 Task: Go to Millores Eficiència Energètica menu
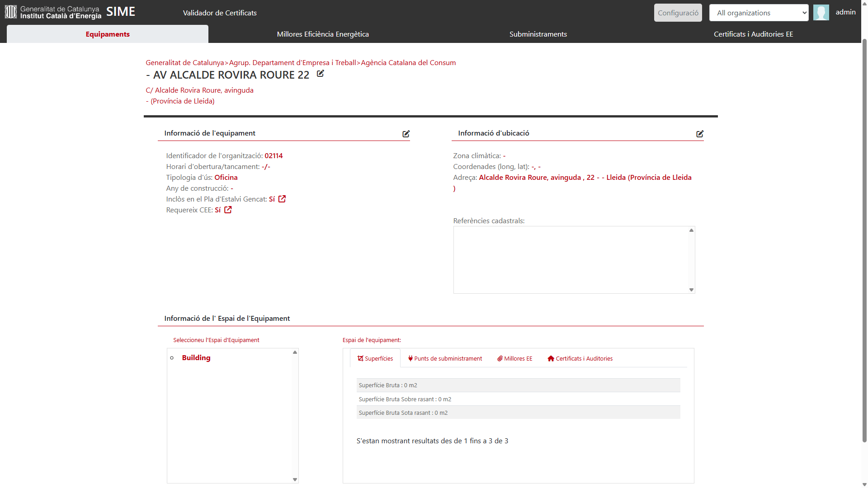[x=323, y=34]
